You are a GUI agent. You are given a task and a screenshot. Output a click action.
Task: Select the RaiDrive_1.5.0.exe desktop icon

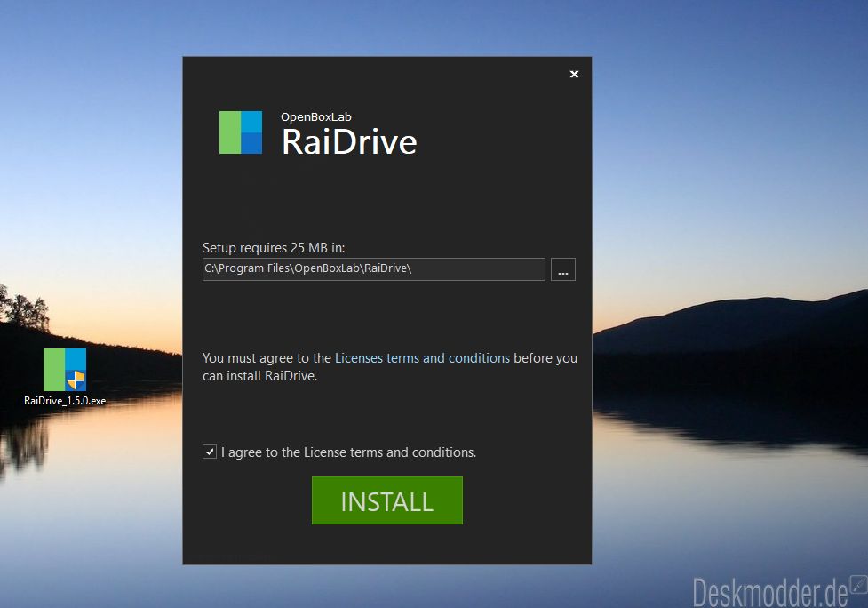(65, 377)
